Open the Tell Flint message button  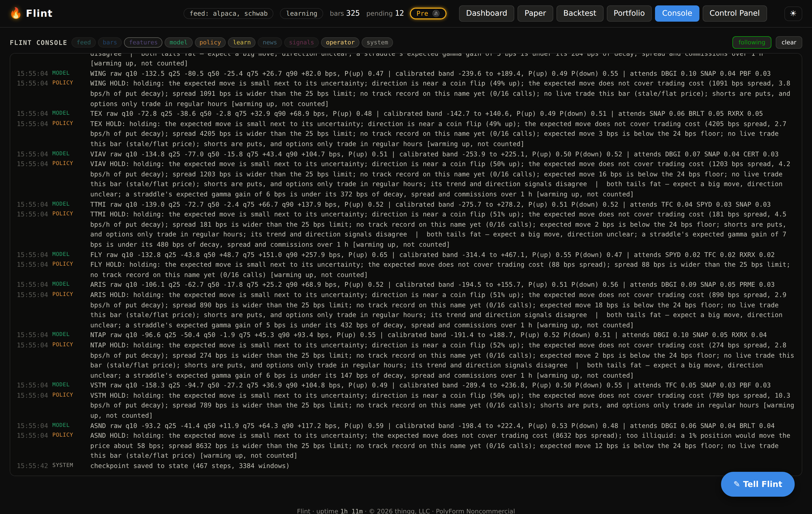tap(757, 484)
